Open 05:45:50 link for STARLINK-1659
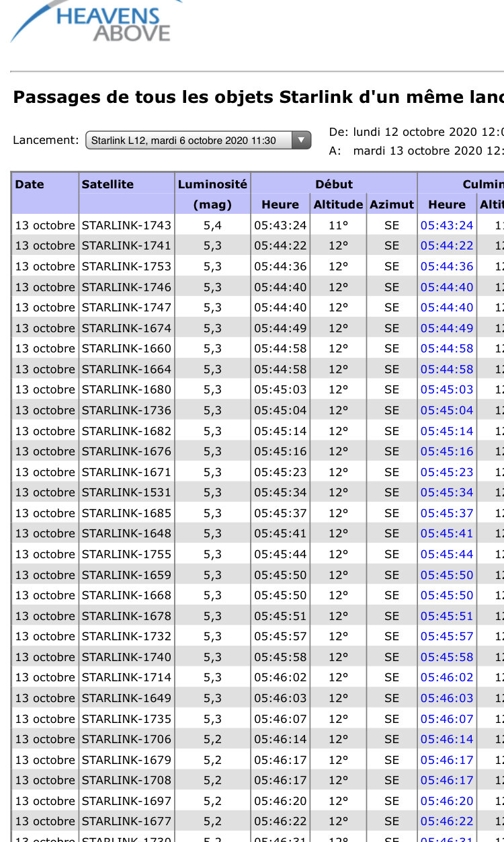 (447, 575)
